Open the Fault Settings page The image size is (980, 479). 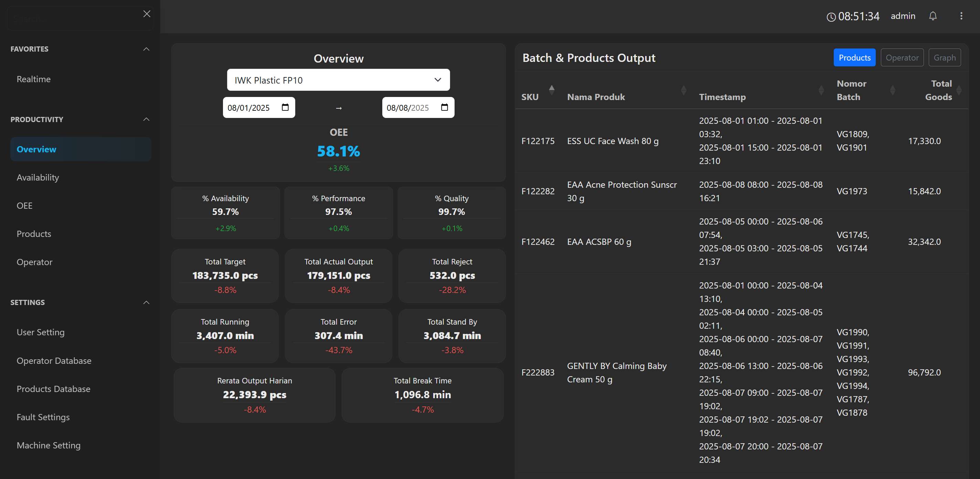click(x=43, y=417)
